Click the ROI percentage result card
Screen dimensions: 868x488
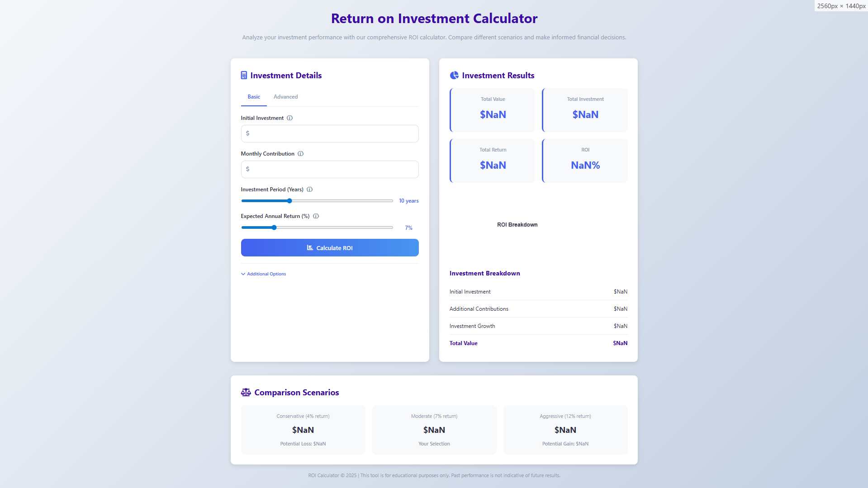(585, 161)
